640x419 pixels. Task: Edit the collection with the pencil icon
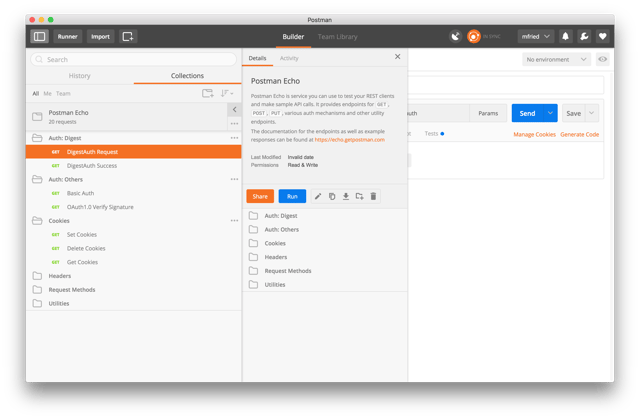point(318,196)
